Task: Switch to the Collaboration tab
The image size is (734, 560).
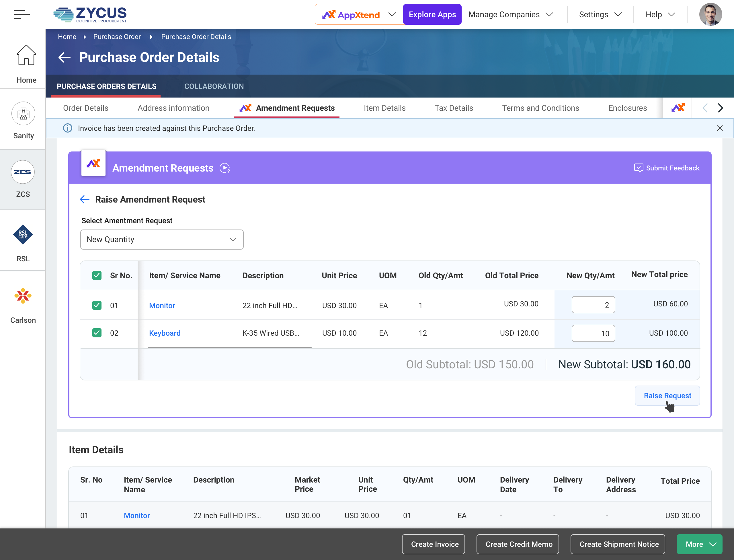Action: tap(214, 86)
